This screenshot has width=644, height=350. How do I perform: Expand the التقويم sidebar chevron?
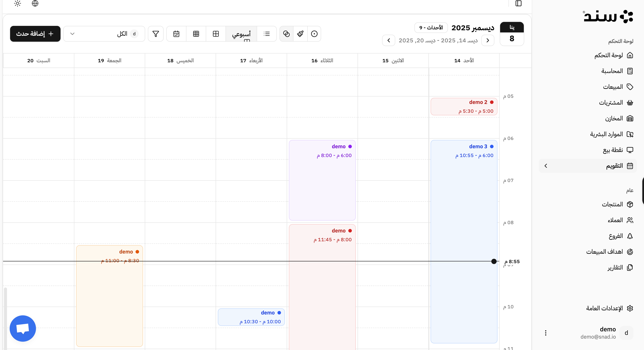point(546,166)
